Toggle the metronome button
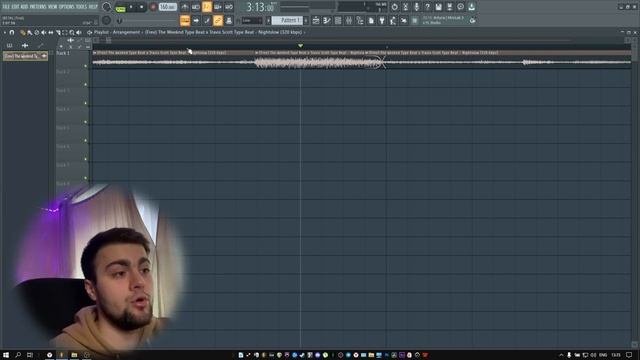The height and width of the screenshot is (360, 640). pos(184,7)
